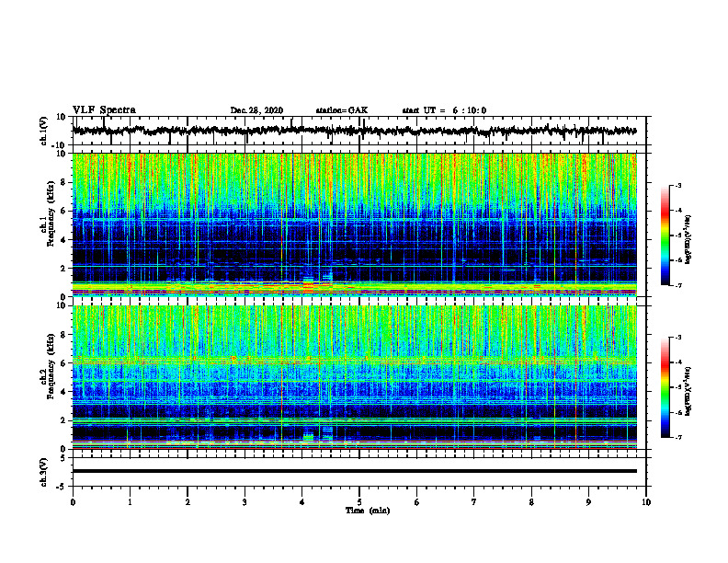Viewport: 728px width, 563px height.
Task: Click time axis tick label "0"
Action: (x=73, y=502)
